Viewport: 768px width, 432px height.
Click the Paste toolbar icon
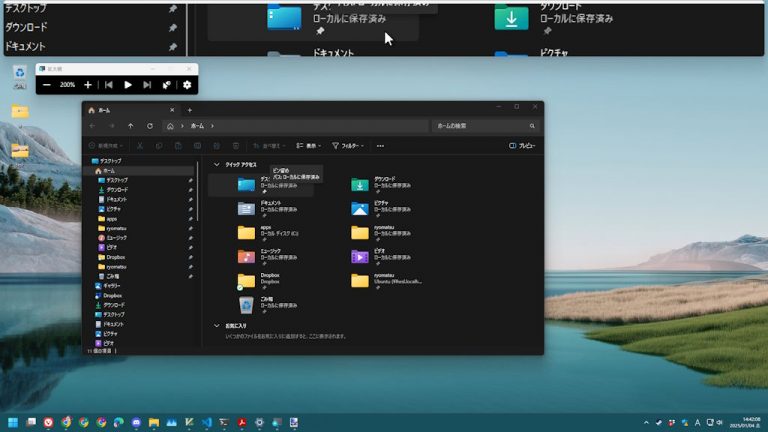pyautogui.click(x=178, y=145)
